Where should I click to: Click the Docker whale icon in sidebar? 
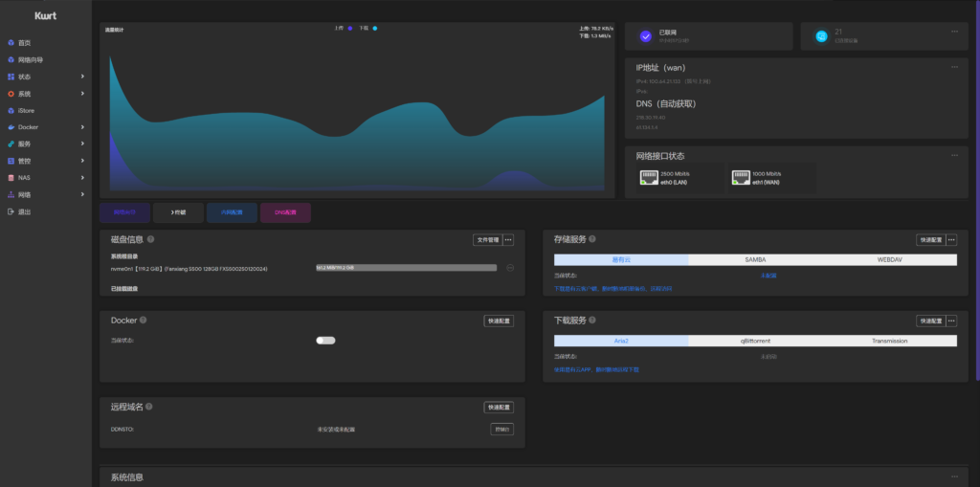pyautogui.click(x=11, y=127)
